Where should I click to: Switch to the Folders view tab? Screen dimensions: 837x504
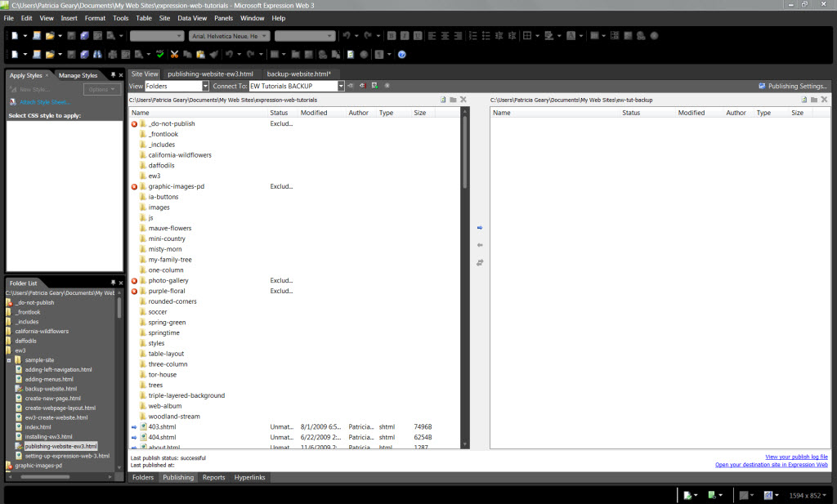[143, 477]
